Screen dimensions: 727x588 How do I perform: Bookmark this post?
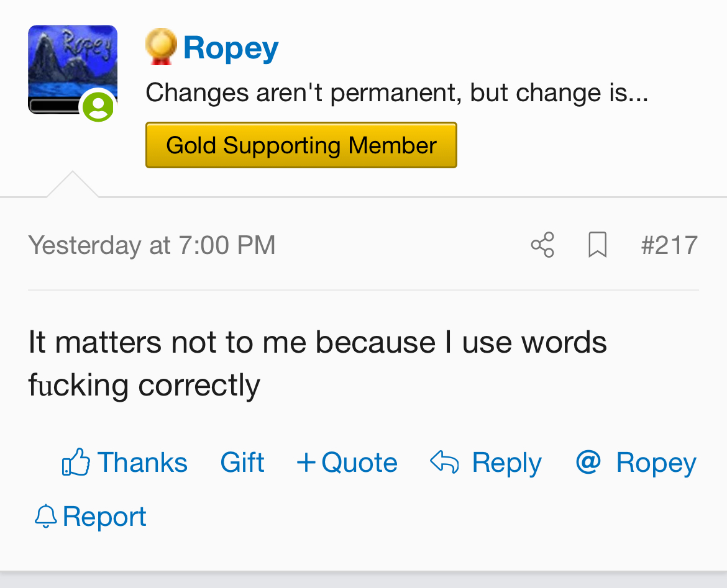[597, 245]
